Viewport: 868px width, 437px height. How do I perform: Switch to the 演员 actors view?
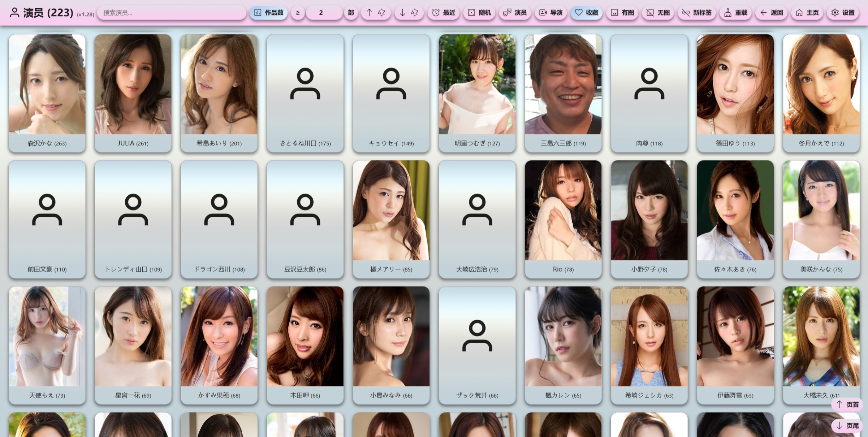click(515, 13)
